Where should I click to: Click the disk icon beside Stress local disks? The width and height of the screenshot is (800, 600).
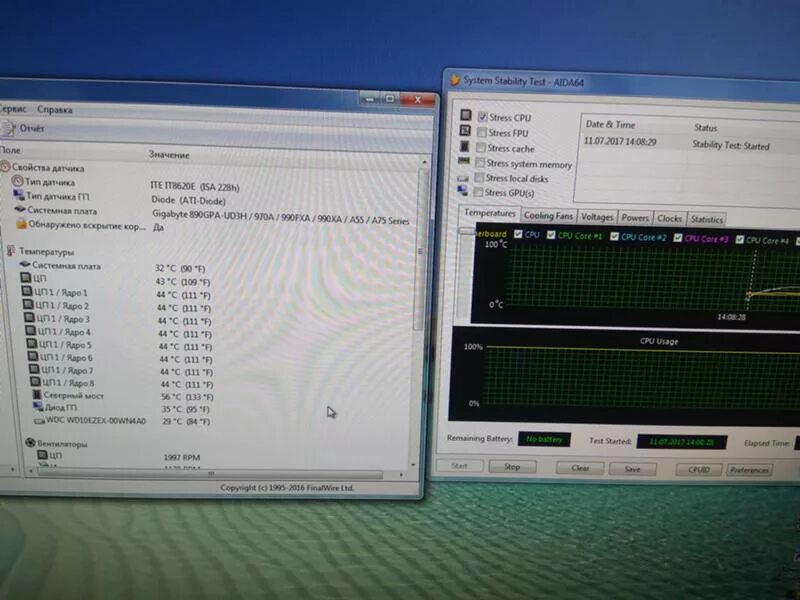coord(463,178)
